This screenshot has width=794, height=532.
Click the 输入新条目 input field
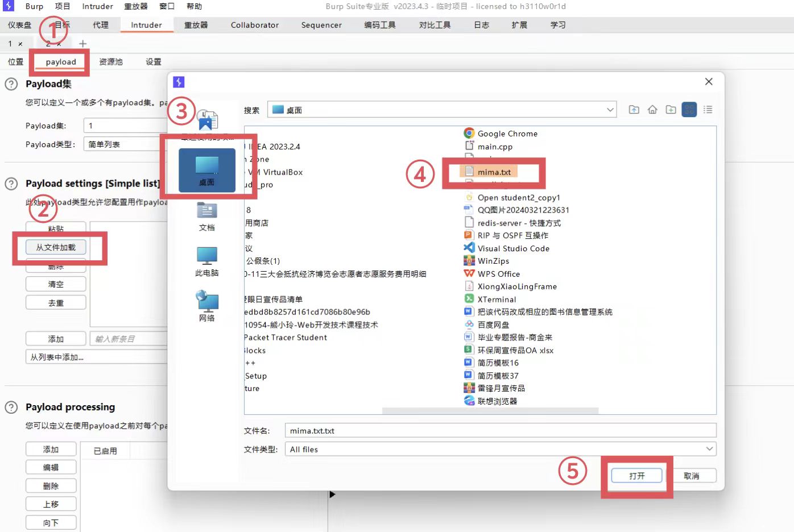tap(129, 339)
